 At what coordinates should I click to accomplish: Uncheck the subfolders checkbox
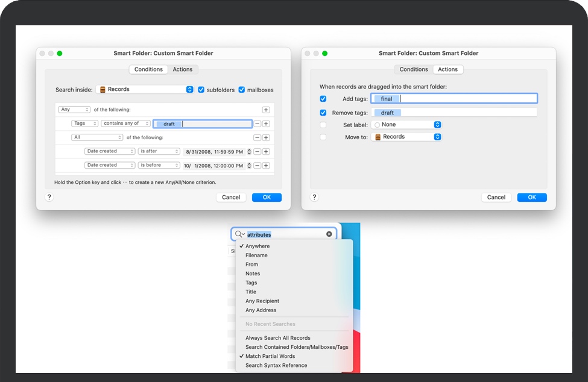click(x=201, y=90)
